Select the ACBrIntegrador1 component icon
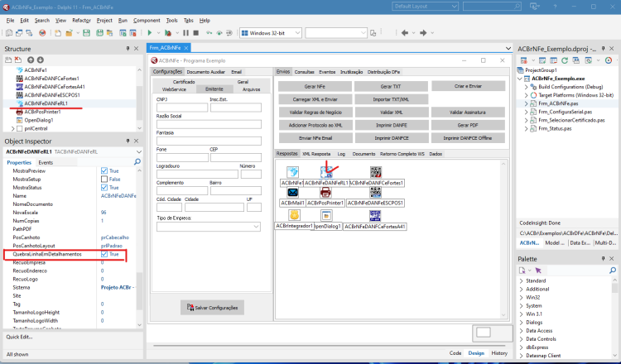Image resolution: width=621 pixels, height=364 pixels. (x=294, y=215)
